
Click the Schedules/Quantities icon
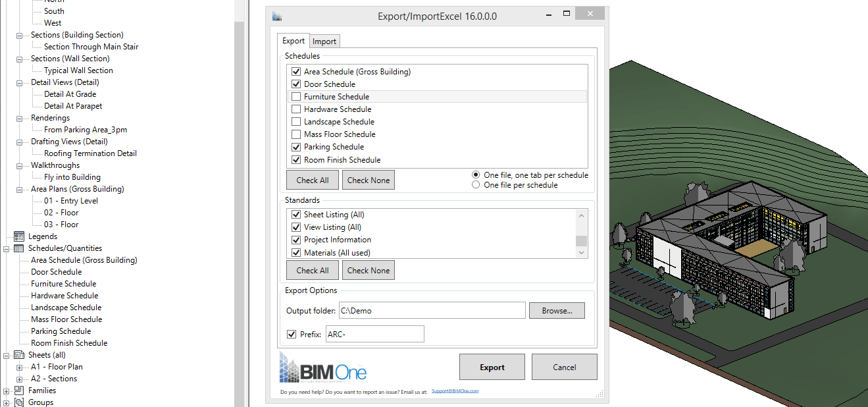[18, 248]
